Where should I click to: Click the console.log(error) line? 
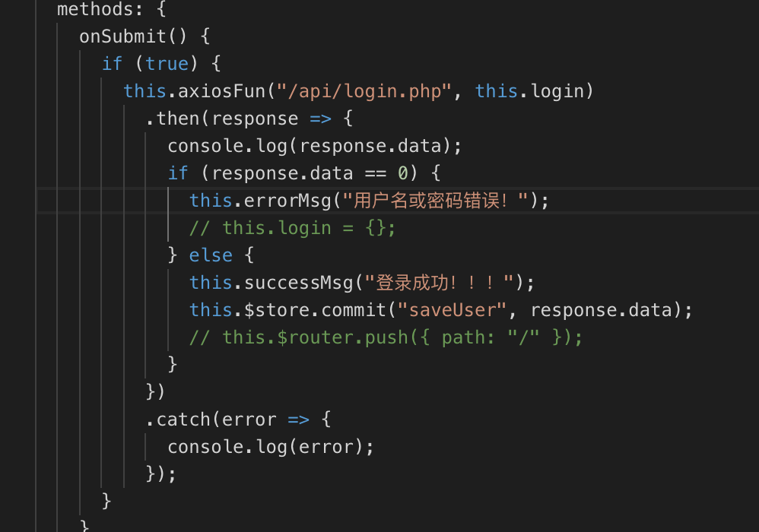pos(271,446)
